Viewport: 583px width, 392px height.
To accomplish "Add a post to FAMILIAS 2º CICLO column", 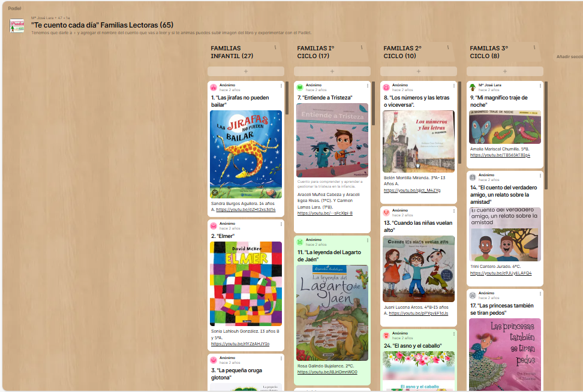I will (x=419, y=71).
